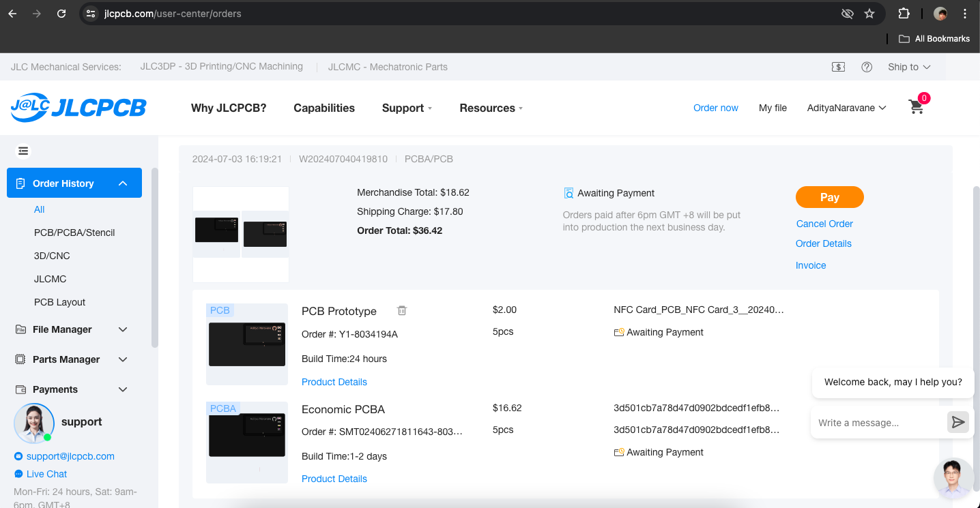Reload the JLCPCB orders page

[61, 14]
